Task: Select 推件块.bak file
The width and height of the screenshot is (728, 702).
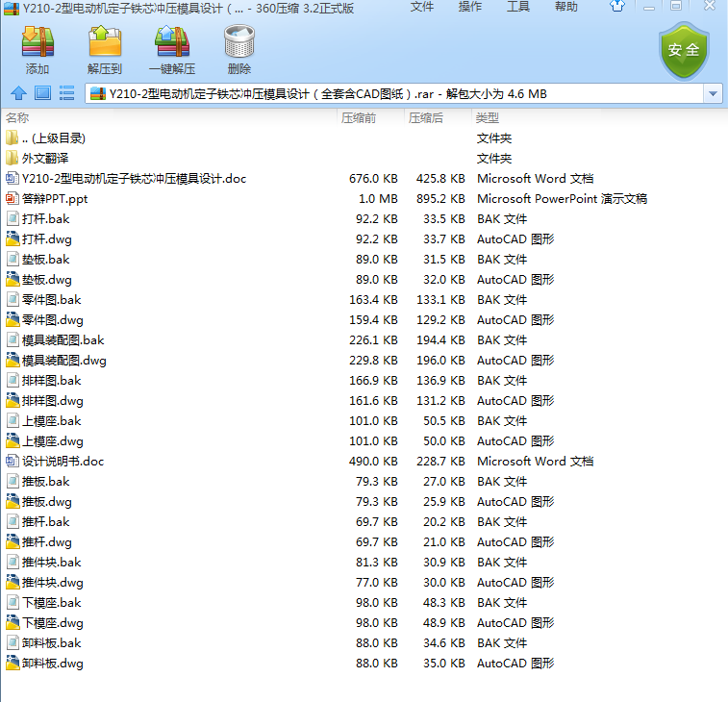Action: click(52, 563)
